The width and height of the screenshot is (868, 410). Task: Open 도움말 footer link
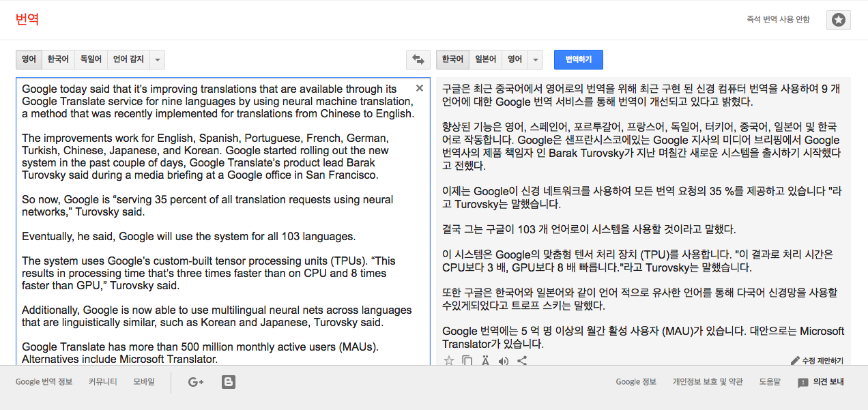click(x=770, y=382)
